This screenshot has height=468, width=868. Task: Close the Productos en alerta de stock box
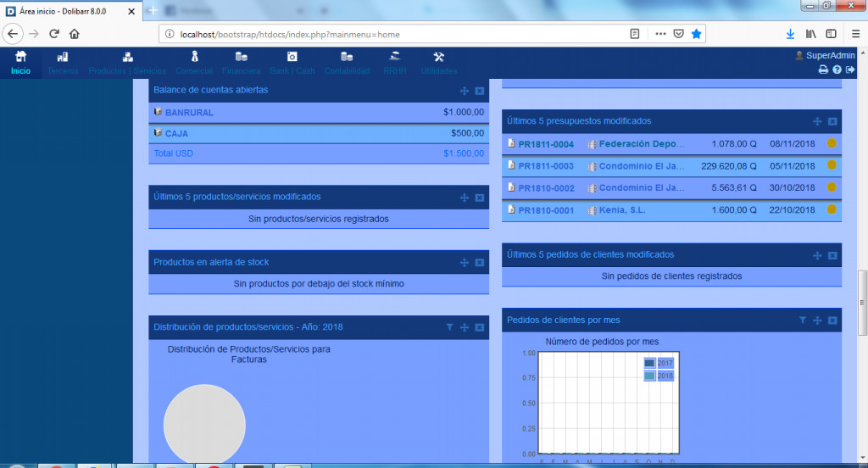point(480,263)
